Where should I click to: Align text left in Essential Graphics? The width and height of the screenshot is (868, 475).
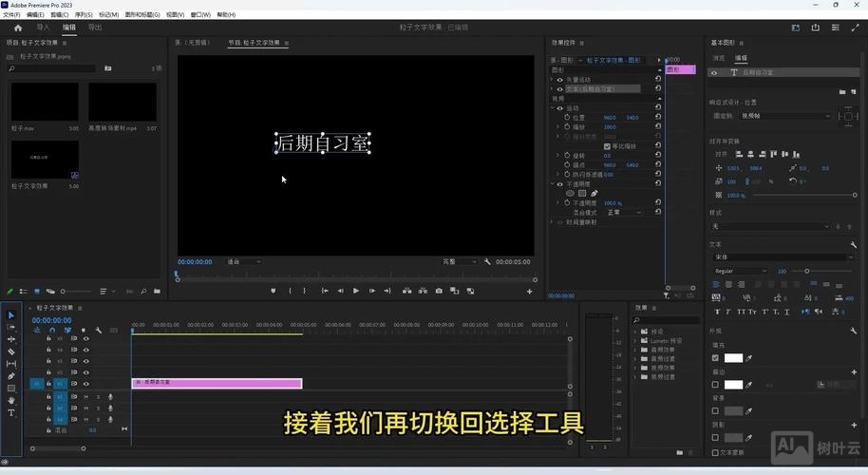tap(716, 285)
